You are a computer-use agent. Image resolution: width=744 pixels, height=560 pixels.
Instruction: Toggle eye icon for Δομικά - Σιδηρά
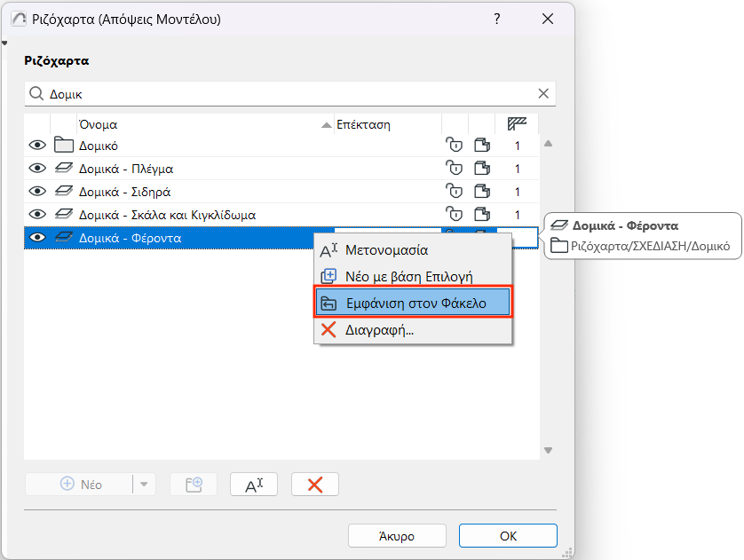(37, 191)
